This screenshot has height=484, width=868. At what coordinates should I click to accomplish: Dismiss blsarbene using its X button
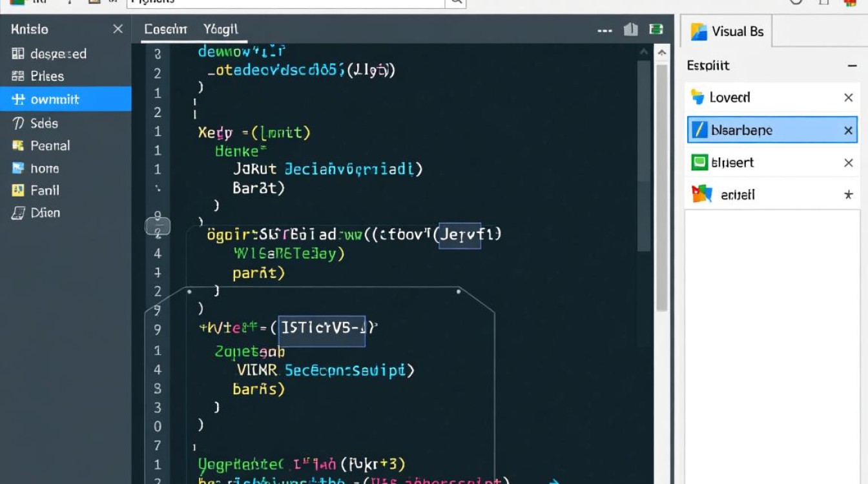pos(850,130)
